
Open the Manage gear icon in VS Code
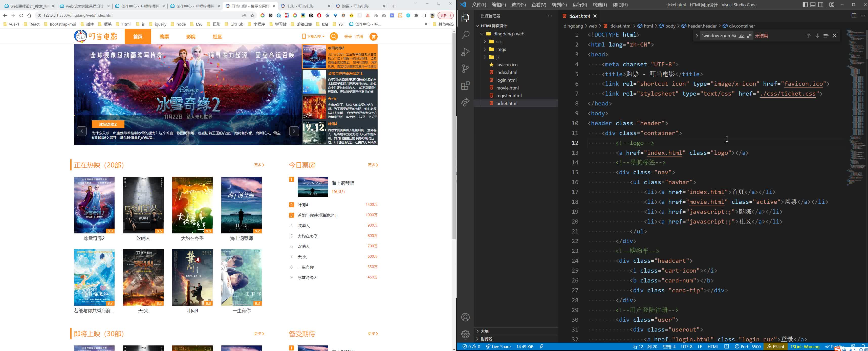point(465,334)
